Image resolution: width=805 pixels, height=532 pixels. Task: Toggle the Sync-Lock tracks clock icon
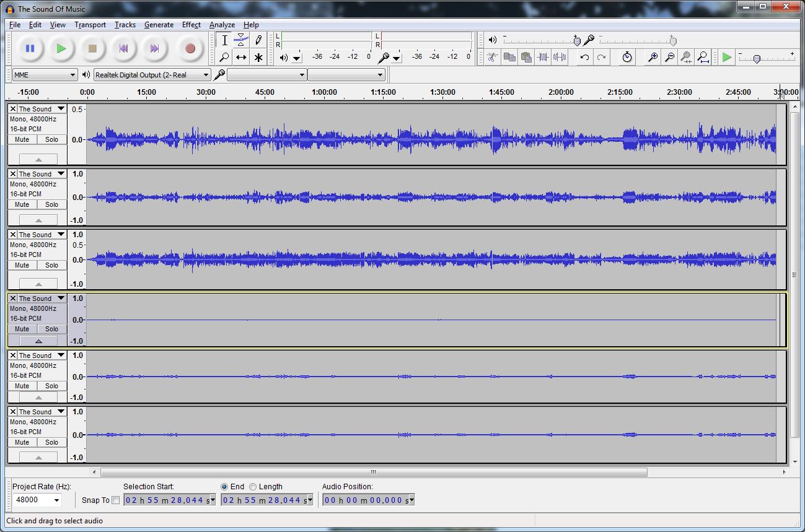[627, 57]
